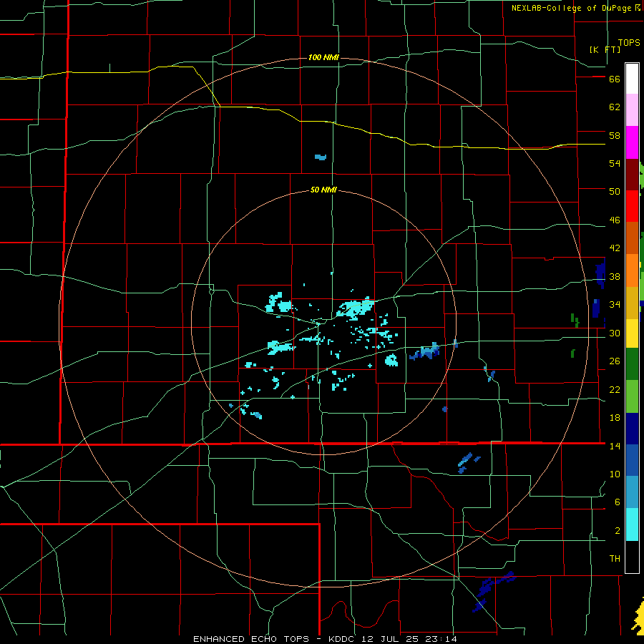Screen dimensions: 644x644
Task: Click the TH threshold label on legend
Action: (x=615, y=559)
